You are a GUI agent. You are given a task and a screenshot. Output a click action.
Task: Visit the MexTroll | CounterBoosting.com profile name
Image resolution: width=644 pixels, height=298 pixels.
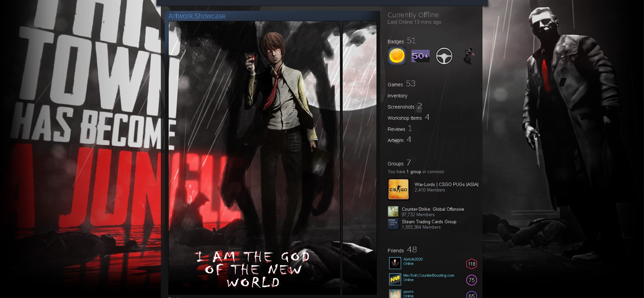coord(429,275)
